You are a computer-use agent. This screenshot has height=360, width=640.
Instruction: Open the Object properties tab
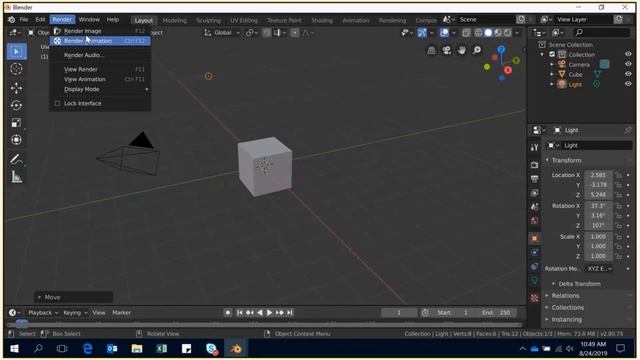click(535, 238)
